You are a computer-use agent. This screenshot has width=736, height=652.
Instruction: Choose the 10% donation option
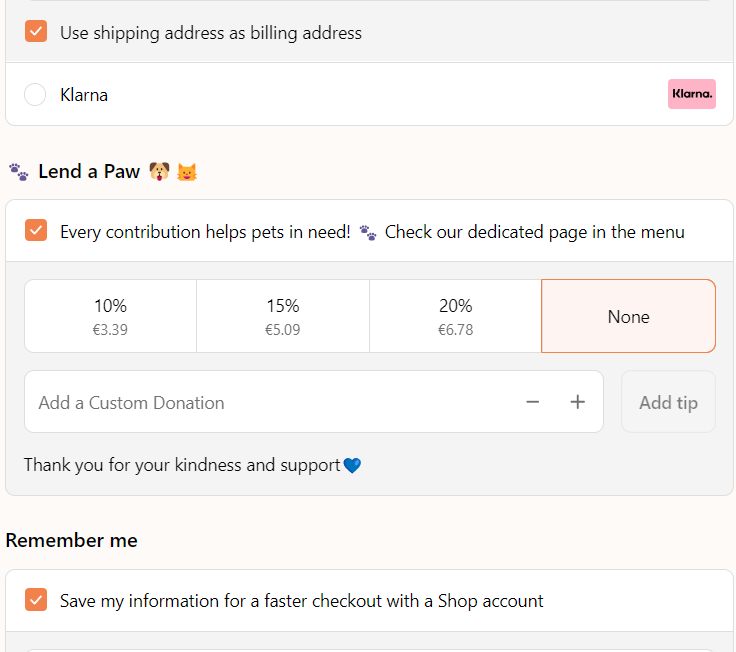110,316
